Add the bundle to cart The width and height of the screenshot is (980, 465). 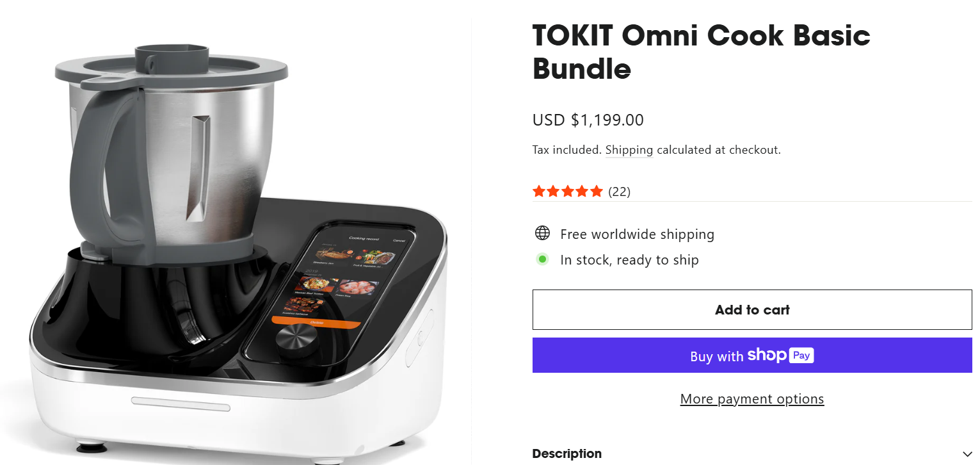point(752,310)
